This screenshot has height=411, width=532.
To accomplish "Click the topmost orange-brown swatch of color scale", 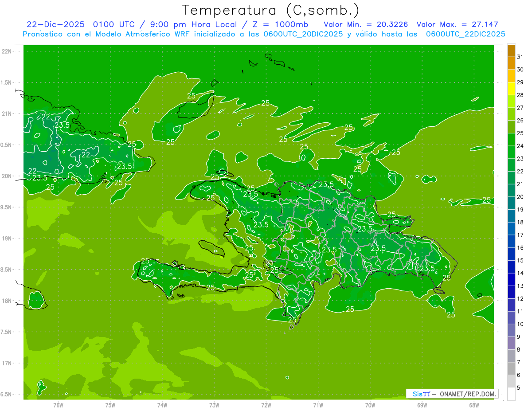I will [511, 51].
